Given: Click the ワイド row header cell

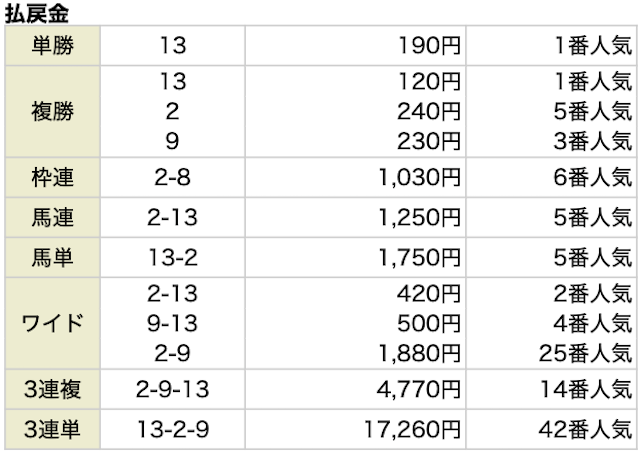Looking at the screenshot, I should click(53, 323).
